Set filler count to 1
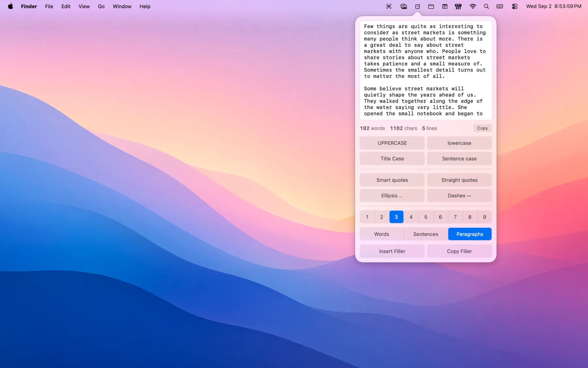 (367, 217)
